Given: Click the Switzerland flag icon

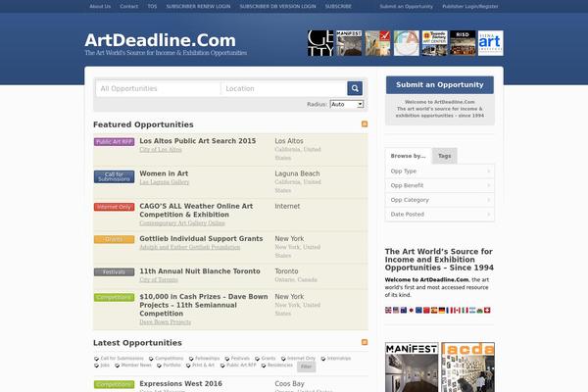Looking at the screenshot, I should (487, 311).
